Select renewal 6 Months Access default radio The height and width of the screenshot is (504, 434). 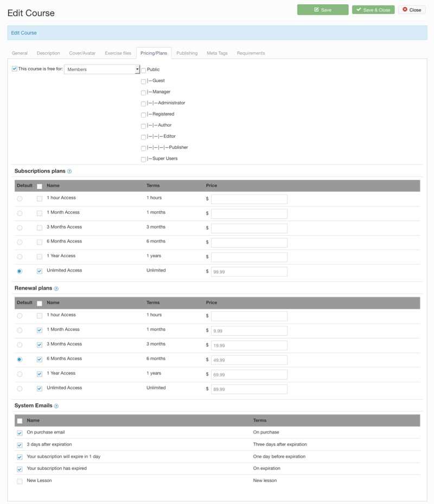[20, 360]
